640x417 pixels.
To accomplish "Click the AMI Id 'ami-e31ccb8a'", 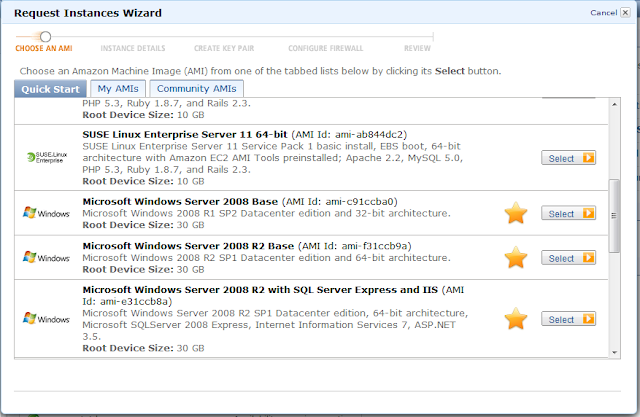I will pos(134,302).
